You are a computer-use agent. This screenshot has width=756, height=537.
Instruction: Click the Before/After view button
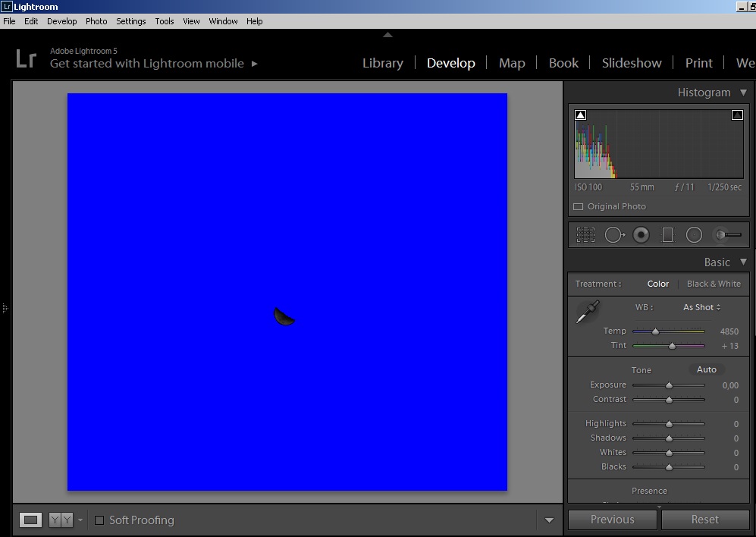pos(61,520)
